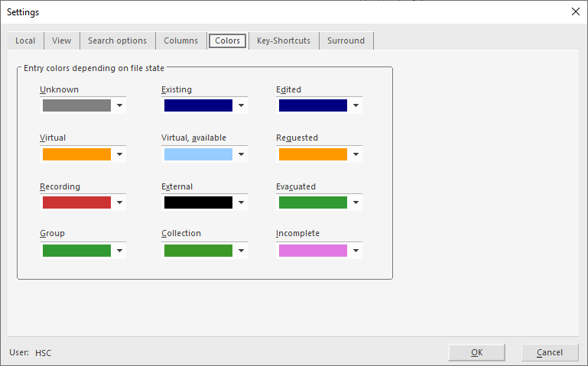Click the gray Unknown color swatch

(x=76, y=105)
